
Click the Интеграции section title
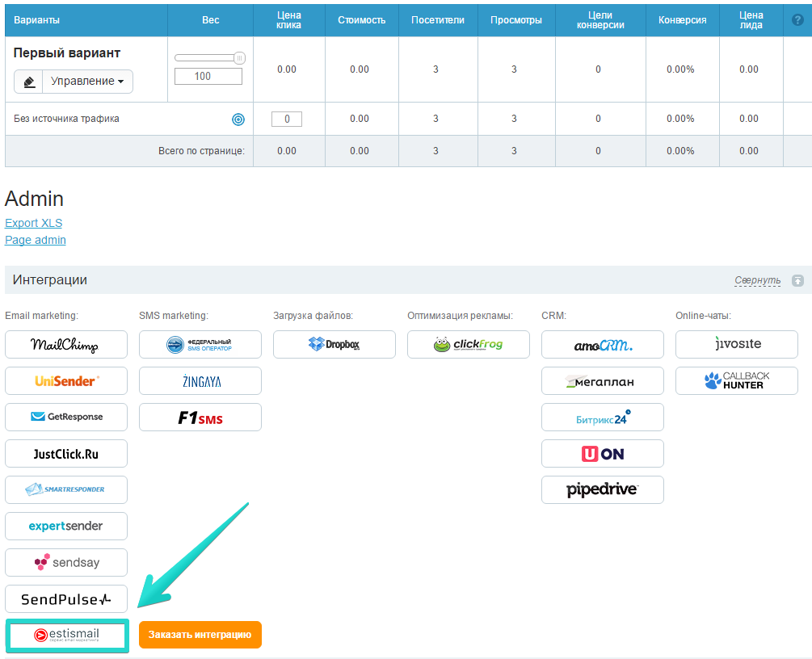coord(50,280)
